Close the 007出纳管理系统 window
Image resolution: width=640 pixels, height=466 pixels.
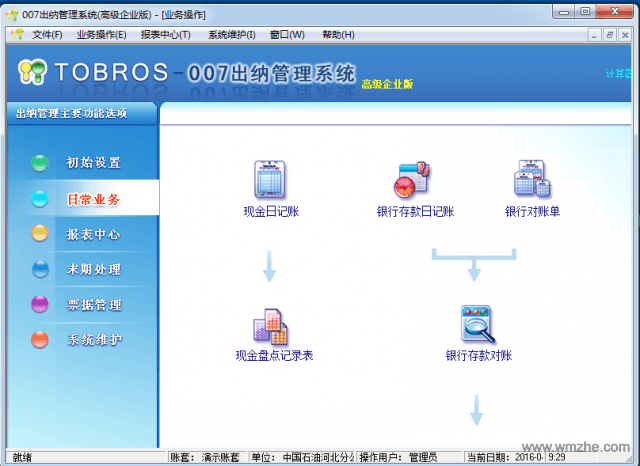tap(615, 12)
